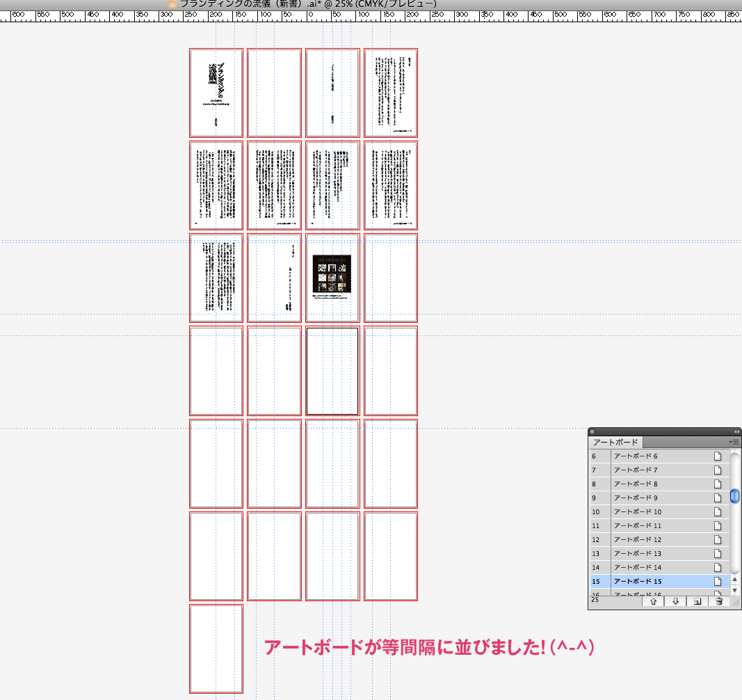
Task: Click the artboard containing the dark image collage
Action: click(x=332, y=278)
